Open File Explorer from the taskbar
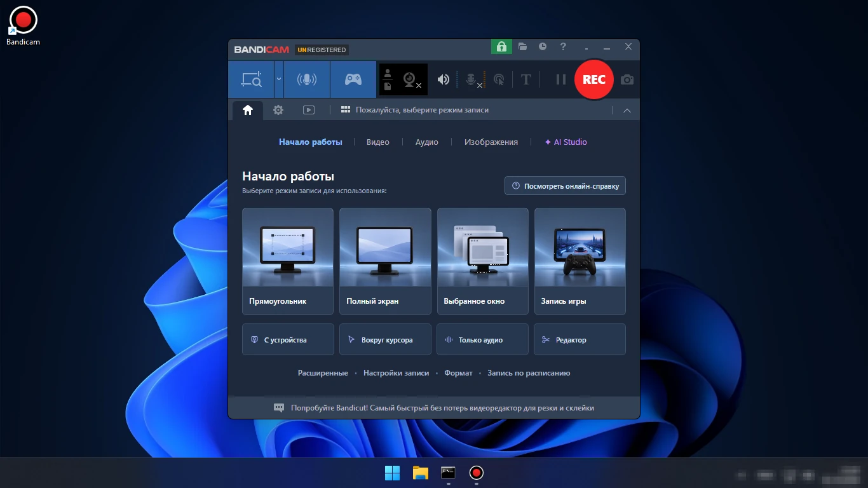The height and width of the screenshot is (488, 868). click(x=421, y=473)
